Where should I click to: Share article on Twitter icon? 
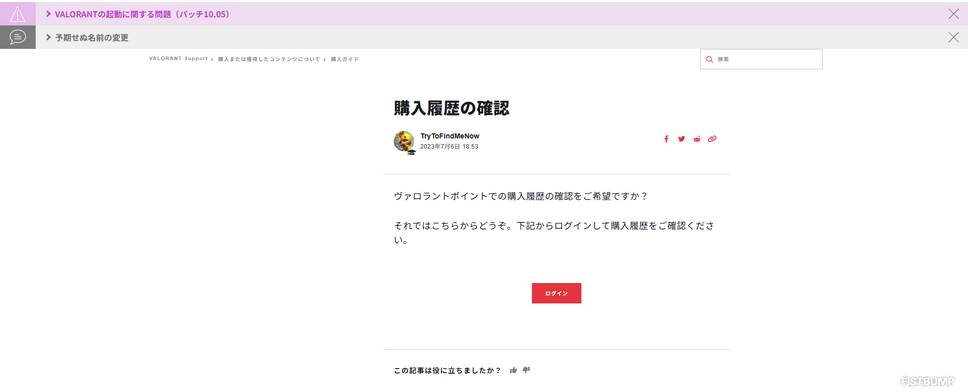tap(682, 139)
